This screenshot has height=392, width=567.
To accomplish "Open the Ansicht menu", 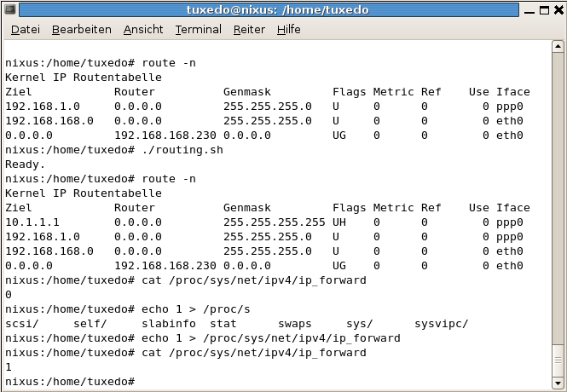I will pyautogui.click(x=142, y=29).
